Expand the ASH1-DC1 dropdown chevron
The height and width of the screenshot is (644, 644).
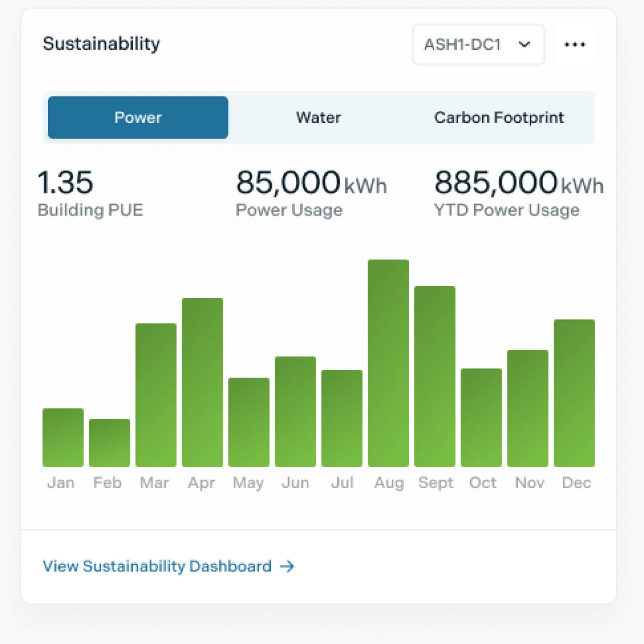coord(525,44)
